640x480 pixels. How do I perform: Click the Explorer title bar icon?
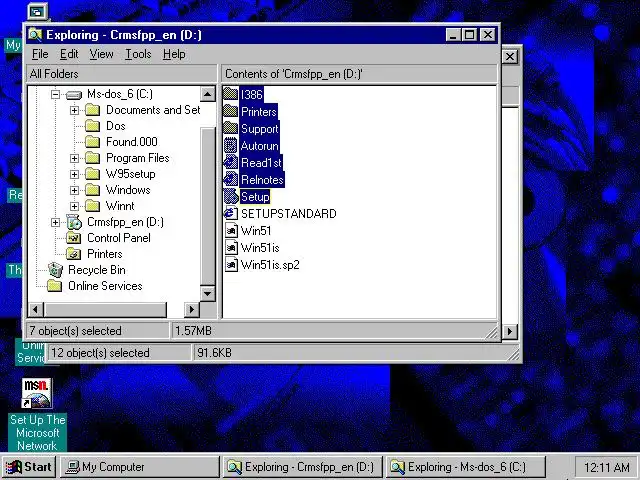35,35
